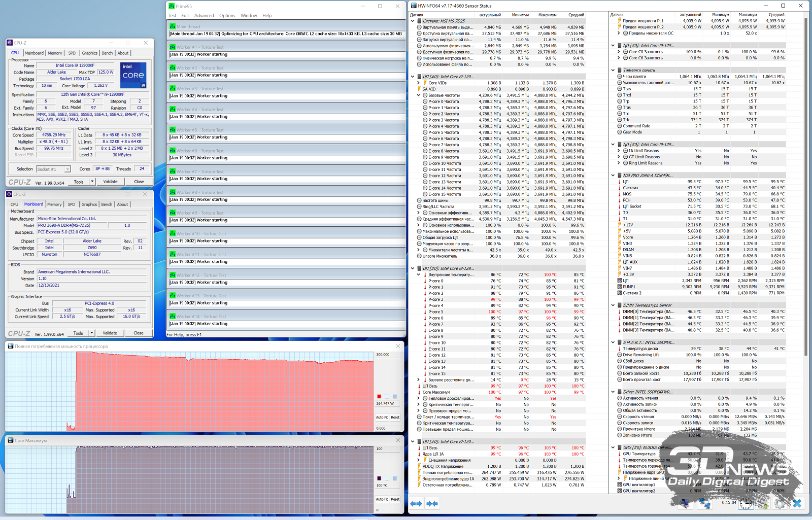
Task: Click thermometer icon beside P-core 0 temperature row
Action: coord(425,281)
